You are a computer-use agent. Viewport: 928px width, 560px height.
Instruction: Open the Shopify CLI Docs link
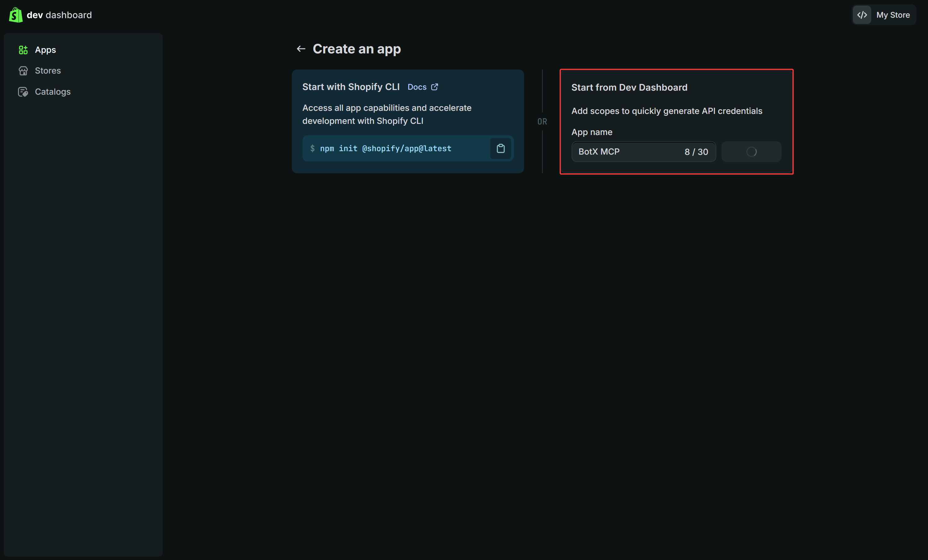417,87
